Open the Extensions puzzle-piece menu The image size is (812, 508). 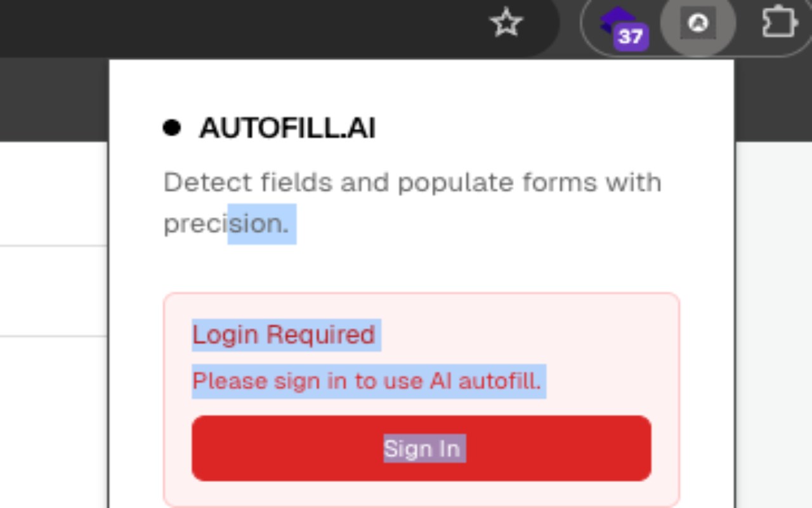tap(779, 24)
